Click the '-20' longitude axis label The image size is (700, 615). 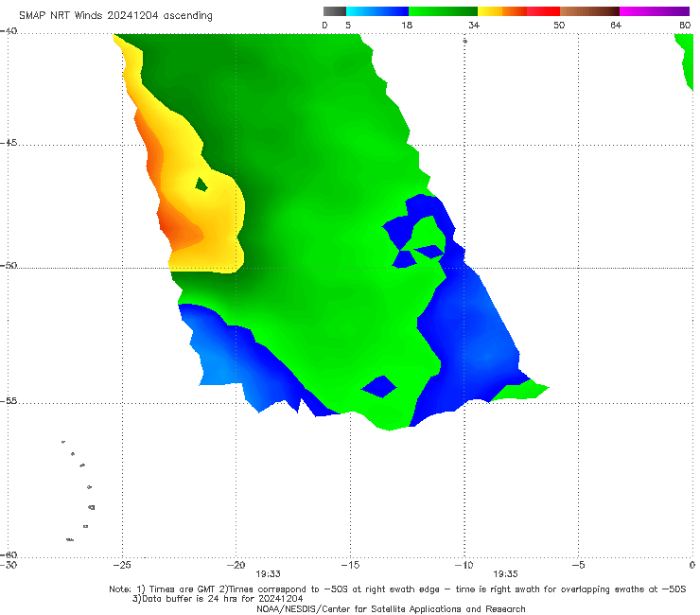click(236, 565)
